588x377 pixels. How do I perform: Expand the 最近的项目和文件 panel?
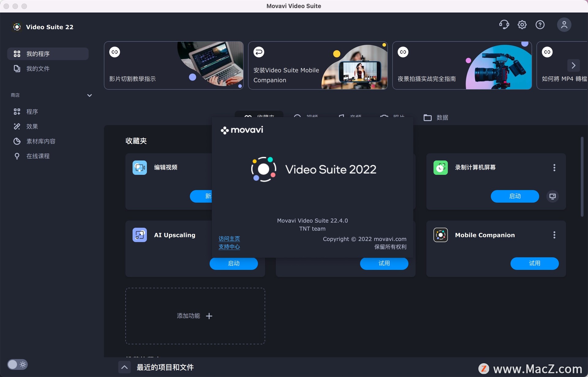pyautogui.click(x=124, y=367)
